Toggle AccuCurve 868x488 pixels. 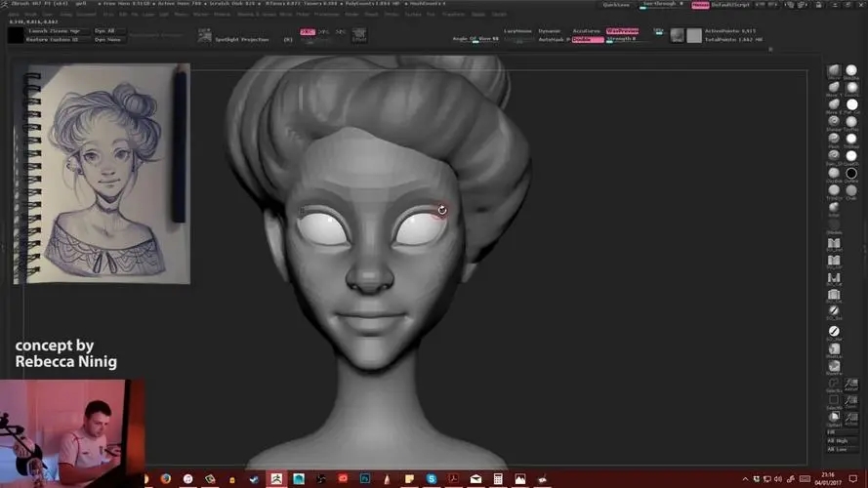click(x=586, y=31)
